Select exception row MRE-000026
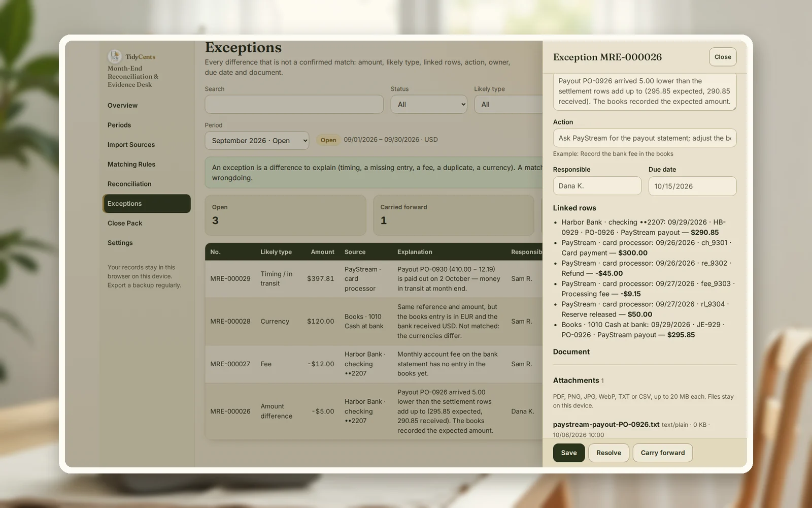812x508 pixels. 374,411
